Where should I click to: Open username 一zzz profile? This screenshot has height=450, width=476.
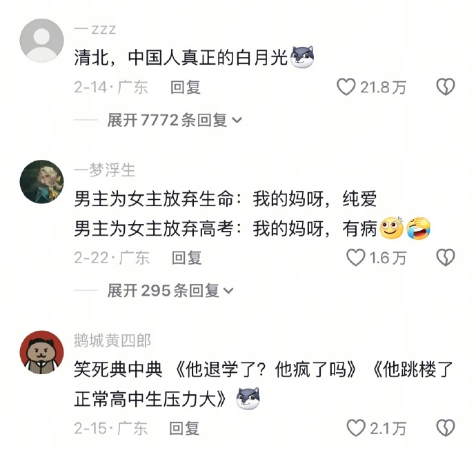pyautogui.click(x=95, y=30)
